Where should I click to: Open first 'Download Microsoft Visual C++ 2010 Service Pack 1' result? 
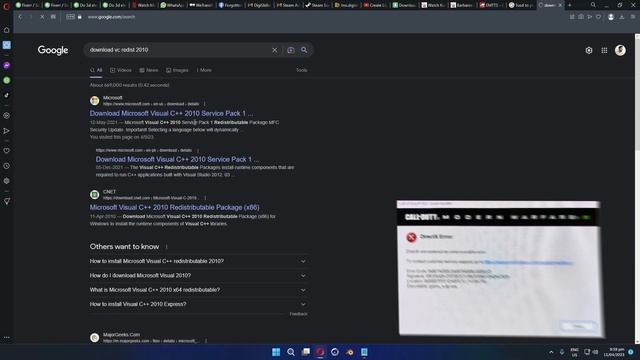tap(171, 113)
